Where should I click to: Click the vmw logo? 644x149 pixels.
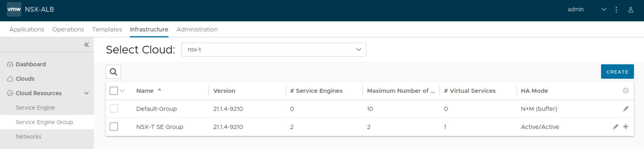[x=14, y=9]
